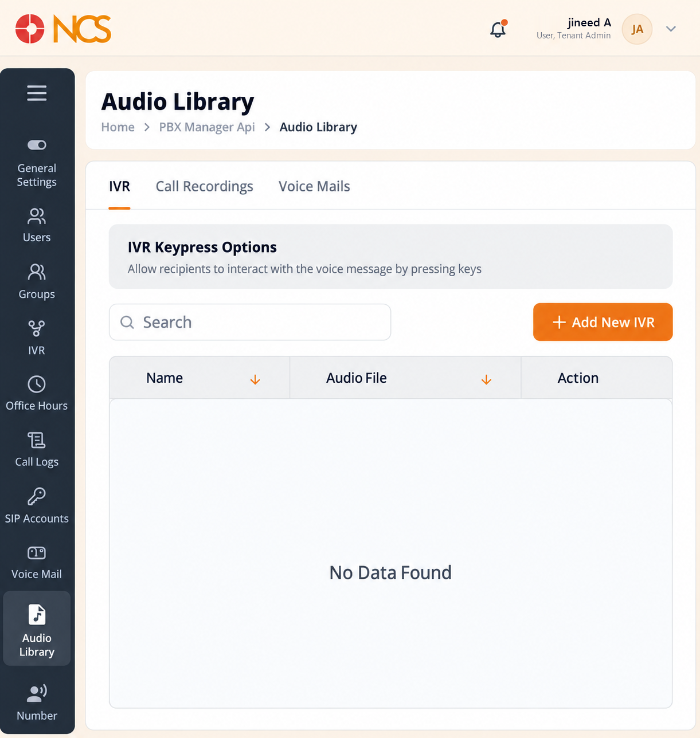Image resolution: width=700 pixels, height=738 pixels.
Task: Click the magnifier icon in the search box
Action: click(x=127, y=322)
